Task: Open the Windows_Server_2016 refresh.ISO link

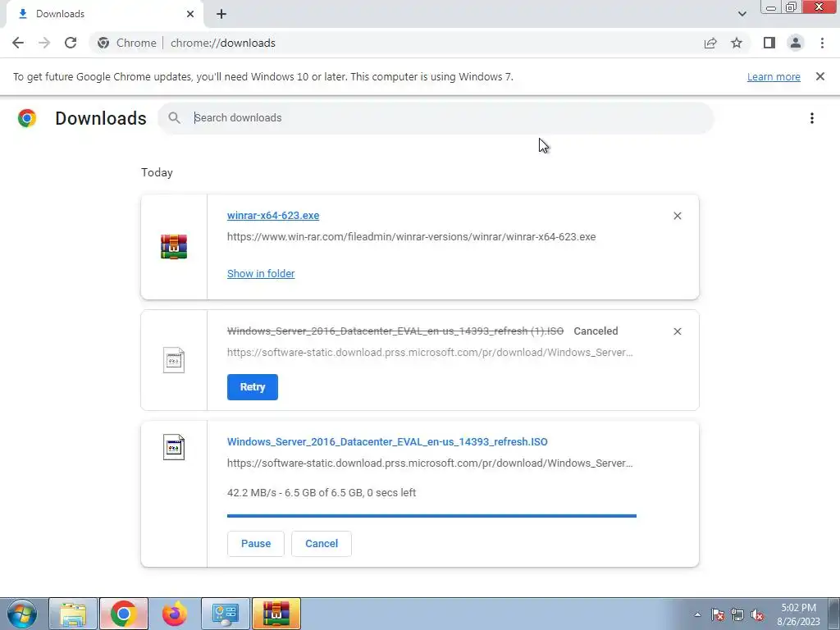Action: pyautogui.click(x=387, y=442)
